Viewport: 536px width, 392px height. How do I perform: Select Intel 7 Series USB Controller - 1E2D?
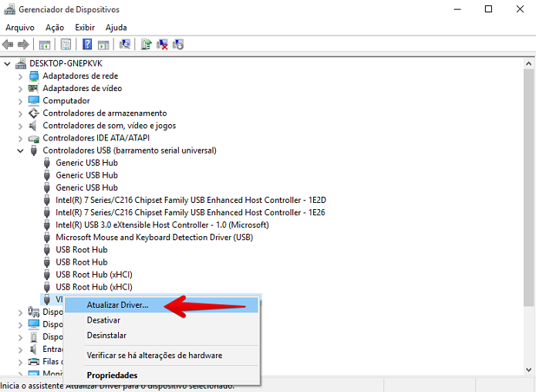(x=190, y=200)
